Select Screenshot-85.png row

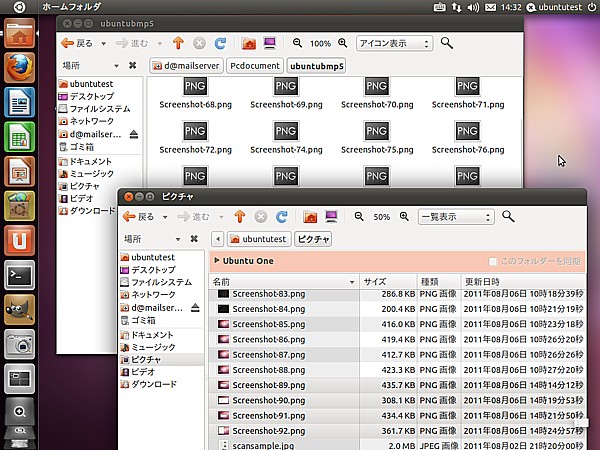(397, 324)
